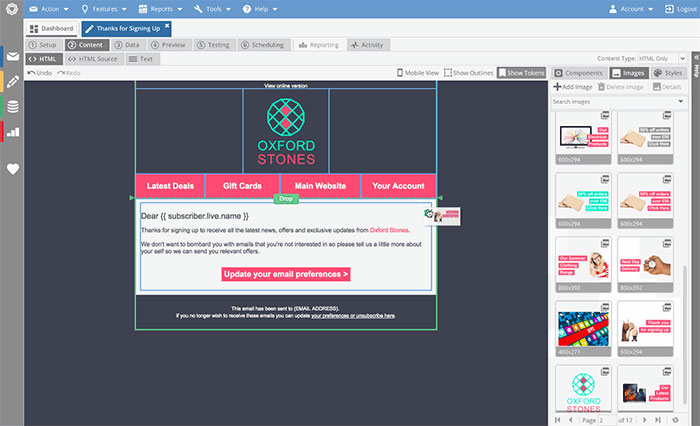Go to the Scheduling step

pyautogui.click(x=263, y=45)
